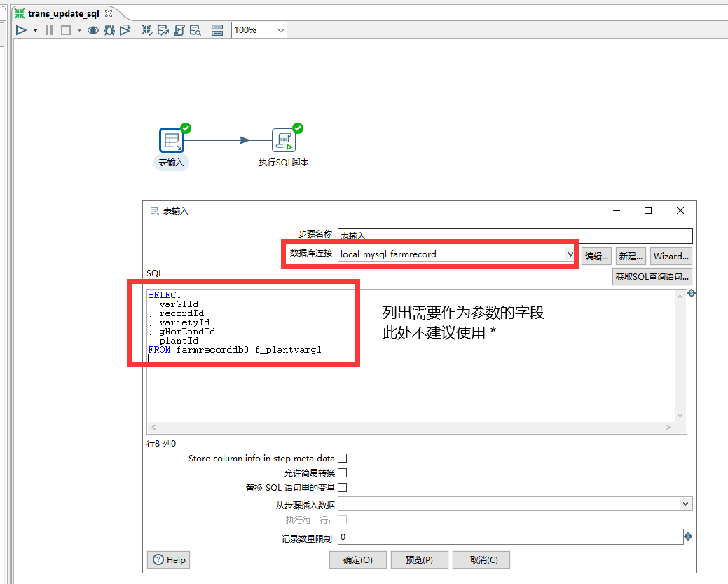Explore the connected database

click(193, 29)
